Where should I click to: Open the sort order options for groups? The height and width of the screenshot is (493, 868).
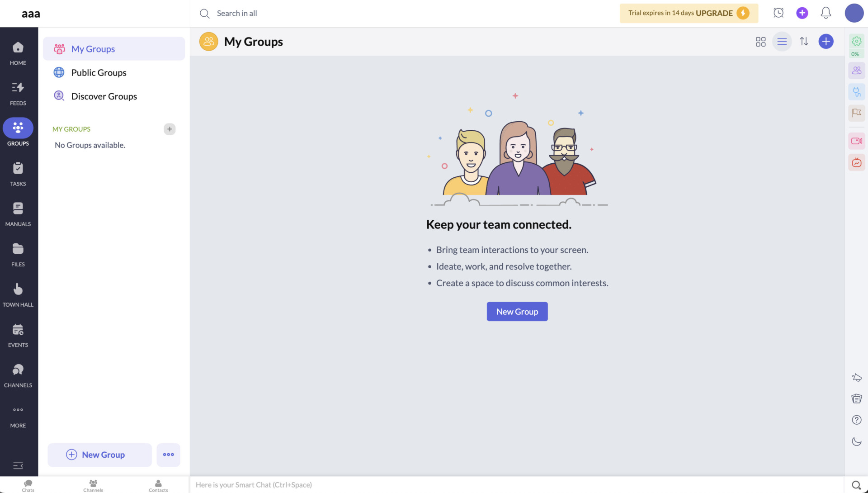coord(805,41)
